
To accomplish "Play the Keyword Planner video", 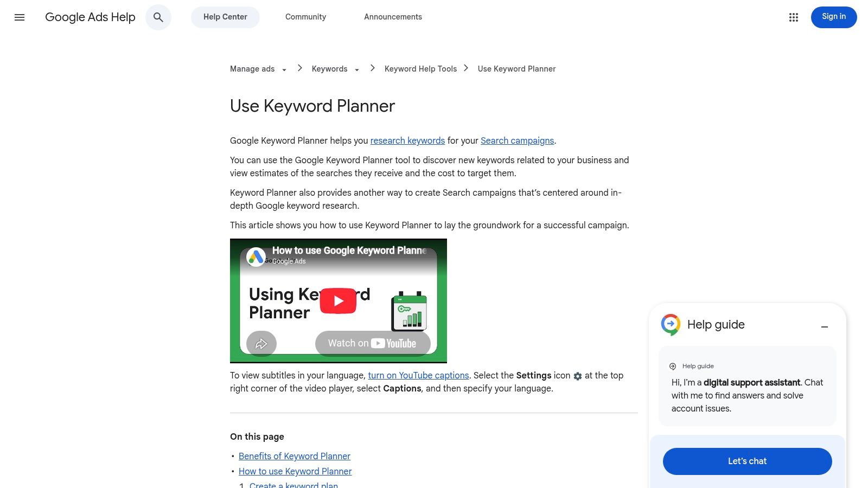I will (x=338, y=301).
